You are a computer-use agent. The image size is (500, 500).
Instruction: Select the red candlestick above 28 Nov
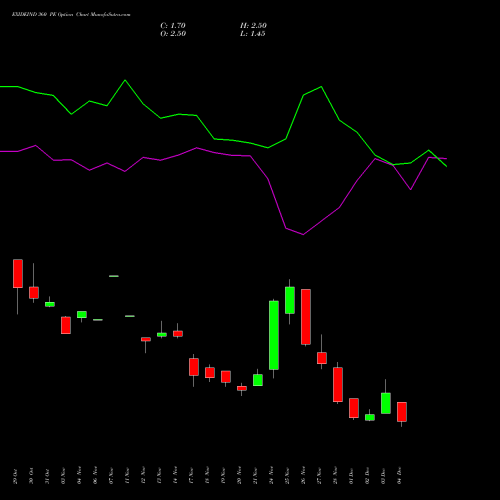338,384
